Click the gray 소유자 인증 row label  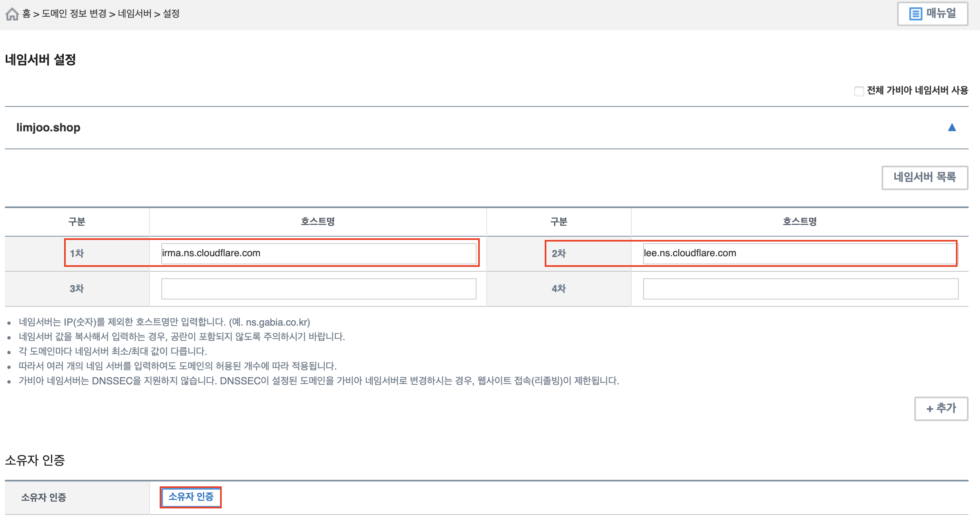click(x=44, y=498)
